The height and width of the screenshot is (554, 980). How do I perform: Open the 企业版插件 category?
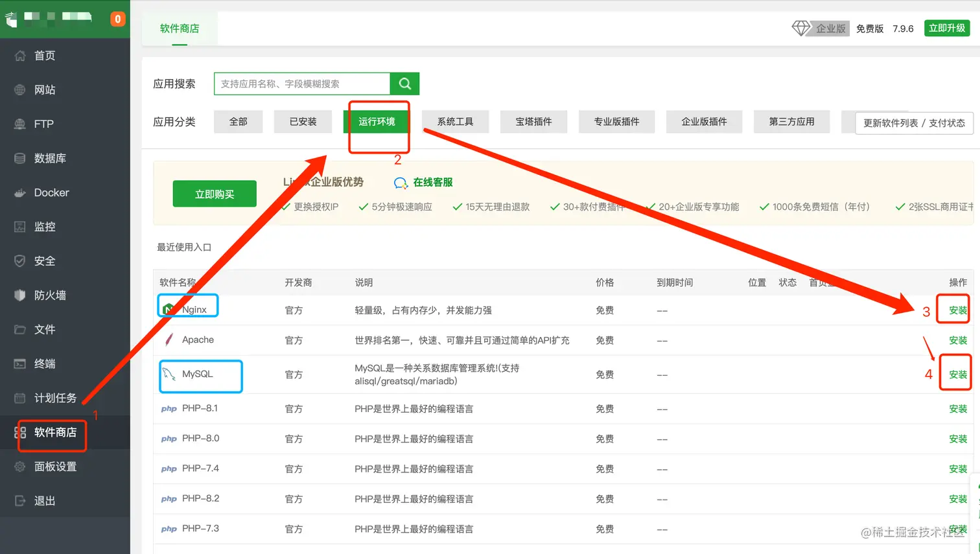(x=704, y=122)
